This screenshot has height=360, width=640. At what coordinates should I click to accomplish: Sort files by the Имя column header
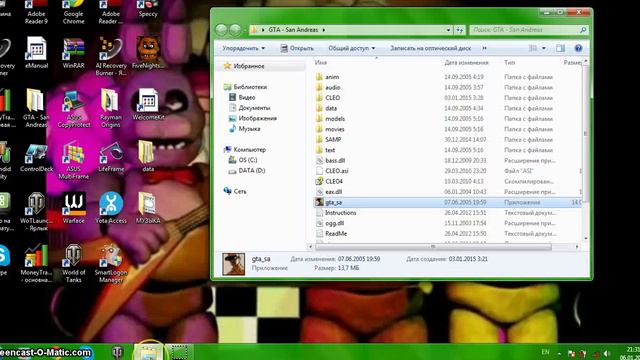point(321,62)
